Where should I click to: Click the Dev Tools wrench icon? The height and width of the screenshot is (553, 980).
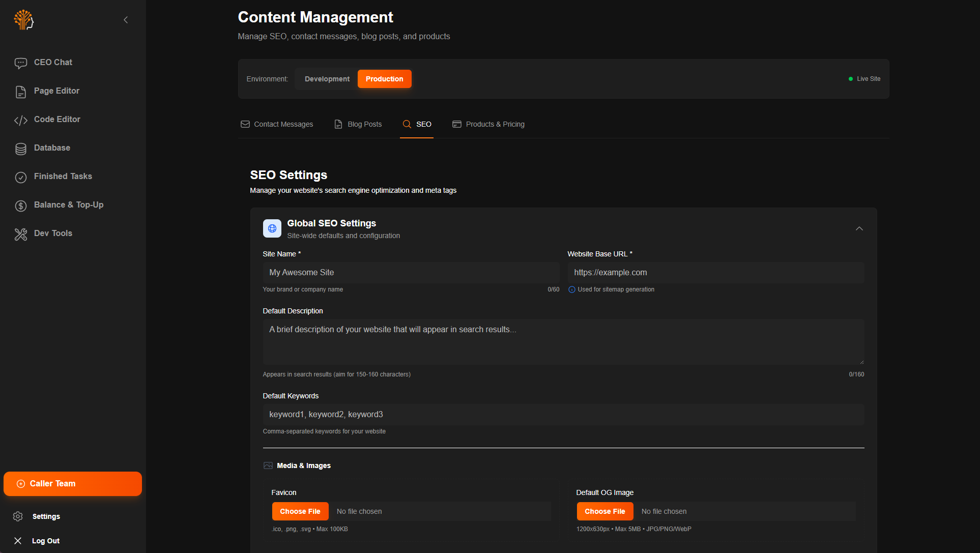[x=20, y=234]
